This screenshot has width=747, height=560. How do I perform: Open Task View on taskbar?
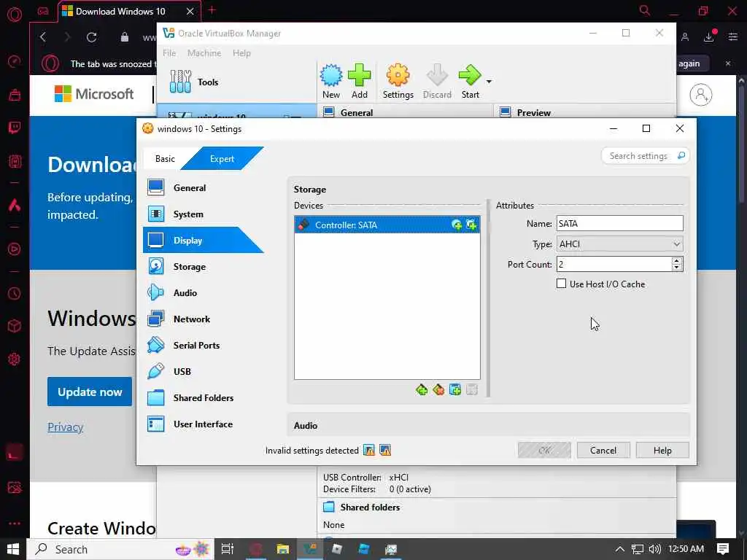coord(228,549)
